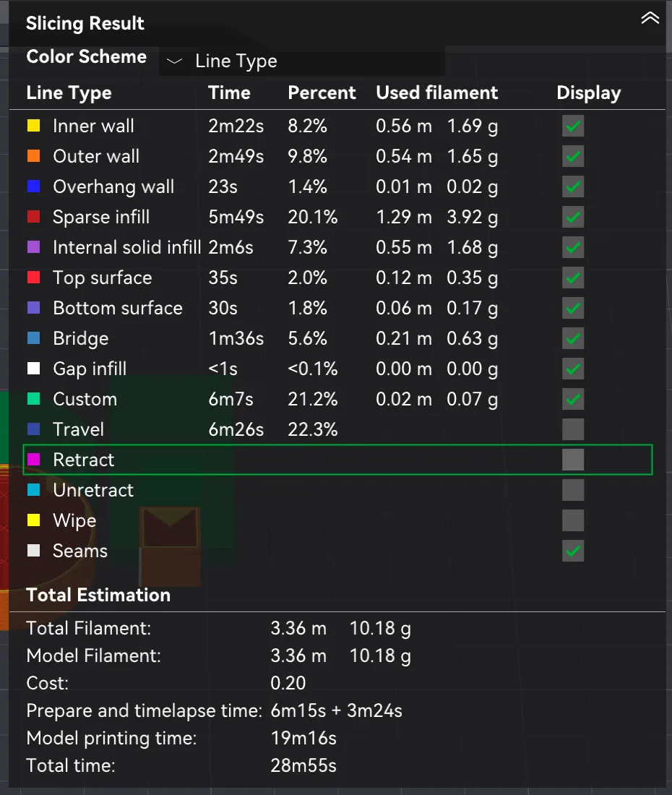Click the Time column header
672x795 pixels.
229,93
